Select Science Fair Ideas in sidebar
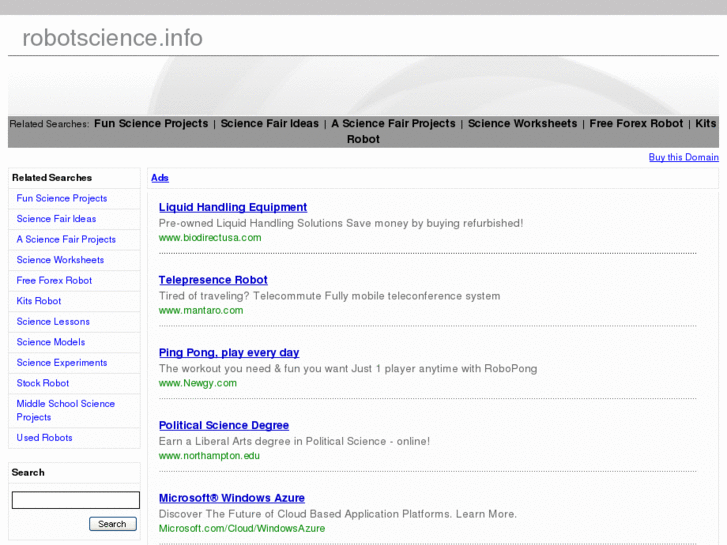This screenshot has width=727, height=545. pos(56,219)
